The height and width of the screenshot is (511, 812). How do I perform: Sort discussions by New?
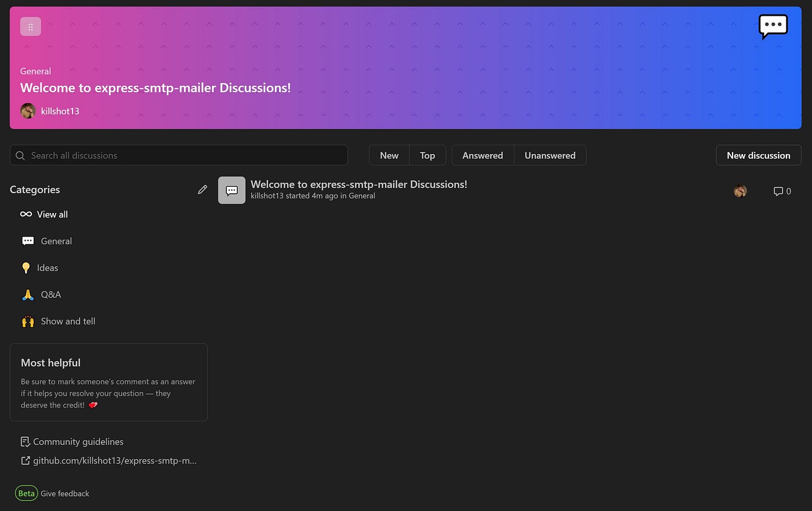coord(389,155)
